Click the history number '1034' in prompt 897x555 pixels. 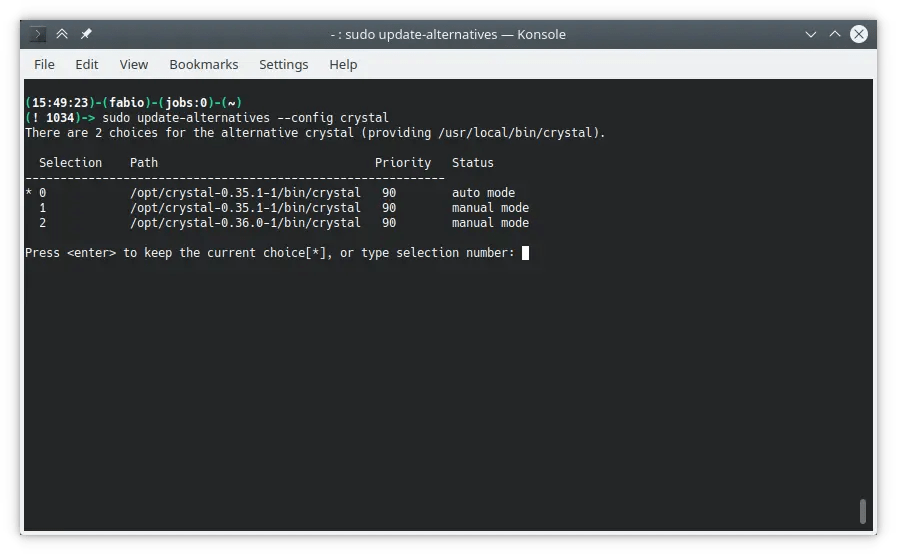click(x=60, y=118)
